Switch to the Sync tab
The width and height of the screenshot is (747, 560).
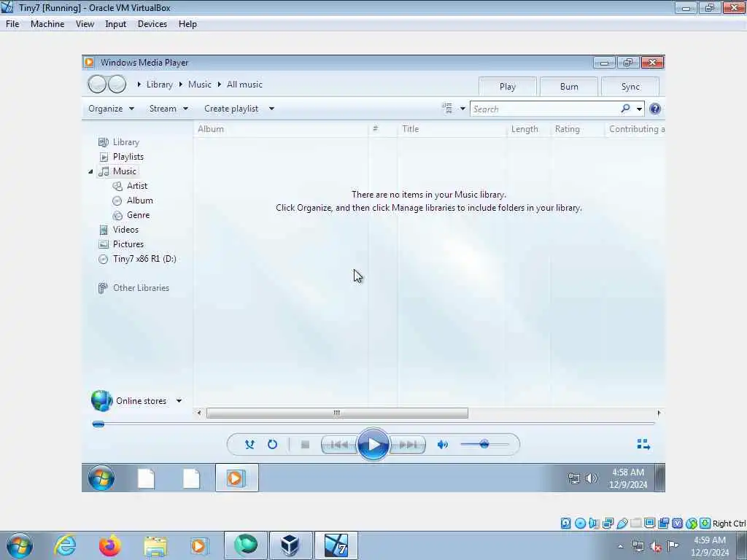[630, 87]
